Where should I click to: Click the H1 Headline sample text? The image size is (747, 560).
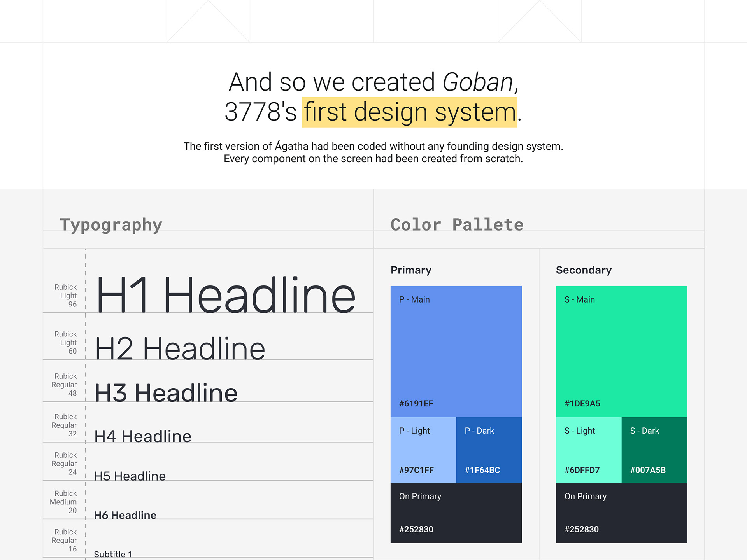pos(226,295)
